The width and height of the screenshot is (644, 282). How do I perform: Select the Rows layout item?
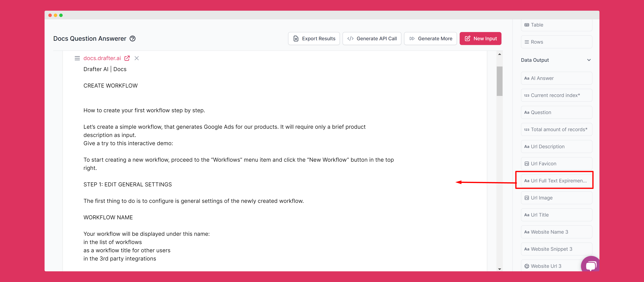point(557,42)
